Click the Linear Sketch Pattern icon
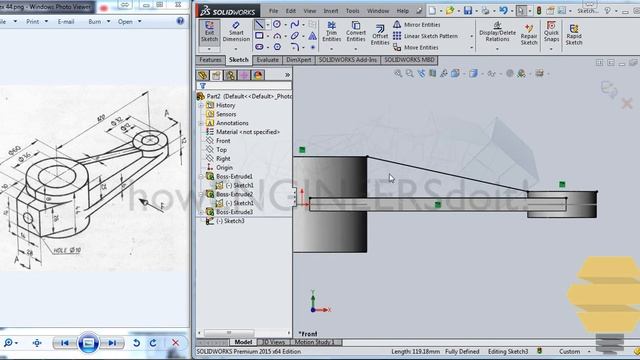This screenshot has height=360, width=640. (397, 36)
